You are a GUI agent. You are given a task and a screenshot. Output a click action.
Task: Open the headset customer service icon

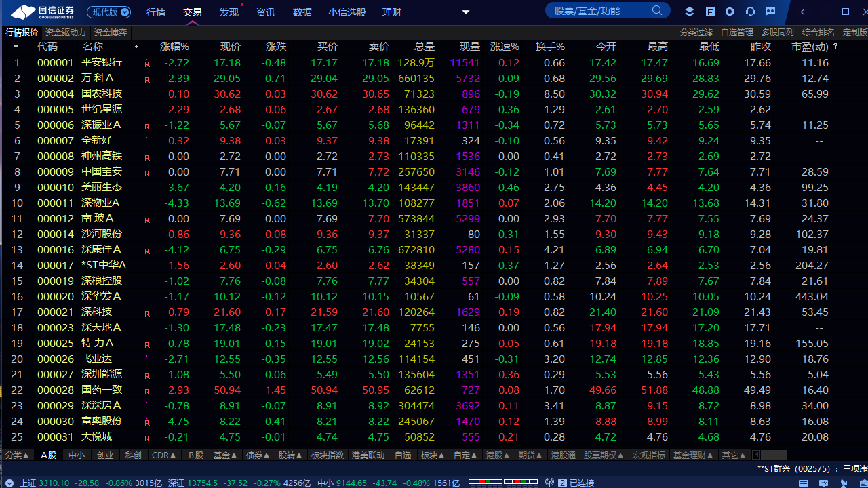(x=750, y=12)
